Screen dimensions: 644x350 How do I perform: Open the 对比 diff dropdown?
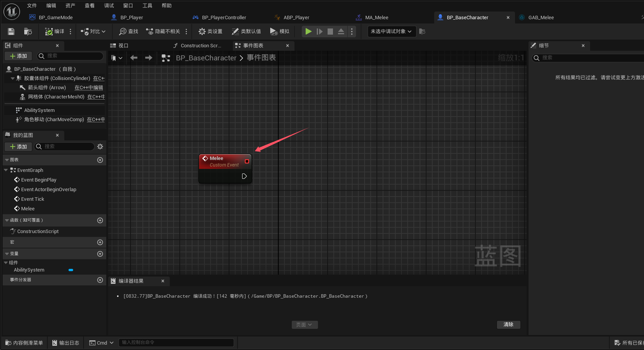[x=93, y=32]
